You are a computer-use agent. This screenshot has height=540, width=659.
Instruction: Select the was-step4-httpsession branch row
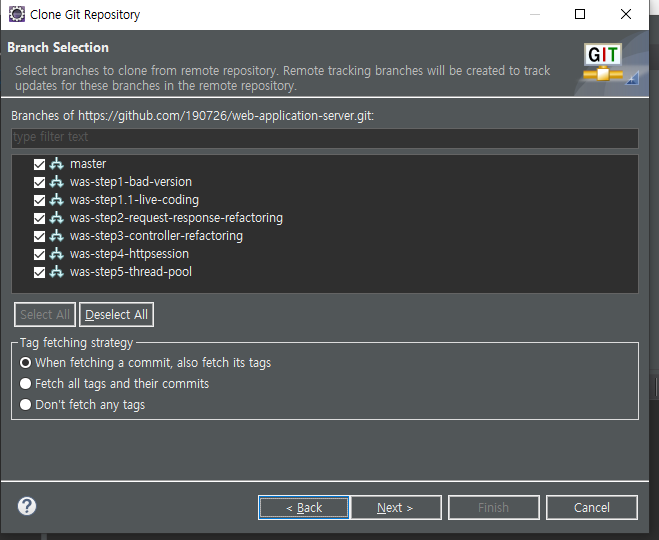coord(130,254)
